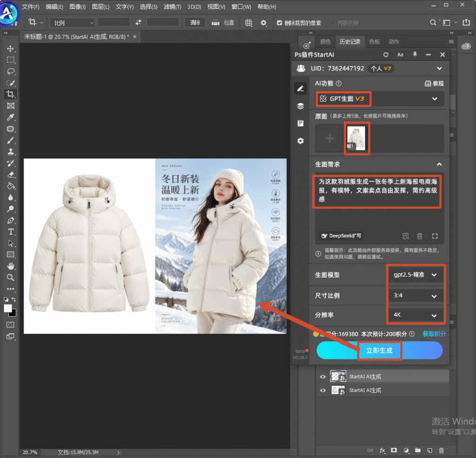The height and width of the screenshot is (458, 476).
Task: Switch to the 动作 tab
Action: pyautogui.click(x=394, y=41)
